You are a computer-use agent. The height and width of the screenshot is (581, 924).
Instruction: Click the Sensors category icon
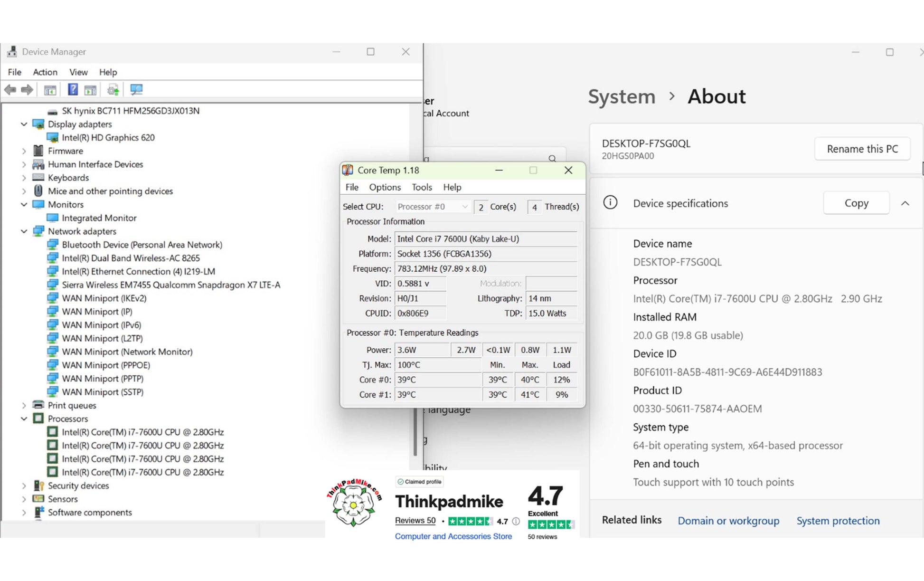[x=38, y=499]
